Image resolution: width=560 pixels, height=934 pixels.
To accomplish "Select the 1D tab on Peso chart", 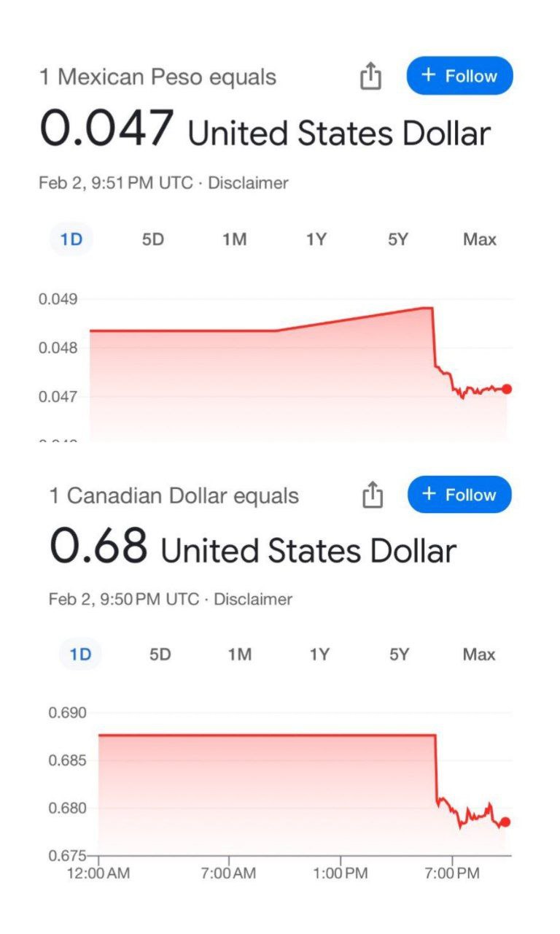I will coord(71,239).
